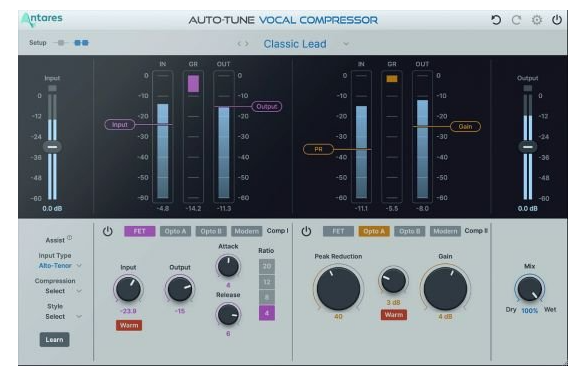Toggle plugin bypass power icon
Viewport: 580px width, 375px height.
(x=557, y=20)
